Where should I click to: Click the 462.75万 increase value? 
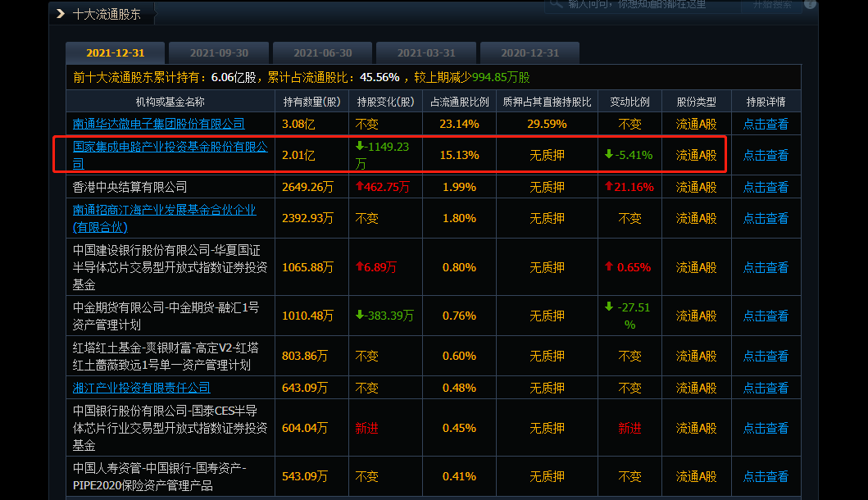pyautogui.click(x=383, y=187)
